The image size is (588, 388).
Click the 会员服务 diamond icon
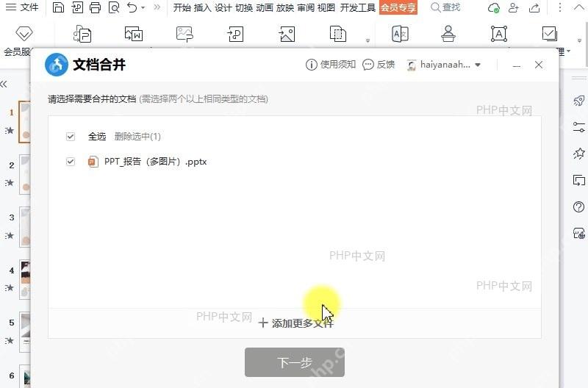click(24, 34)
